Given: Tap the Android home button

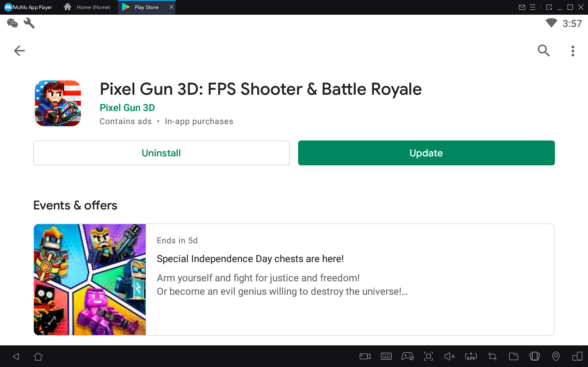Looking at the screenshot, I should point(38,357).
